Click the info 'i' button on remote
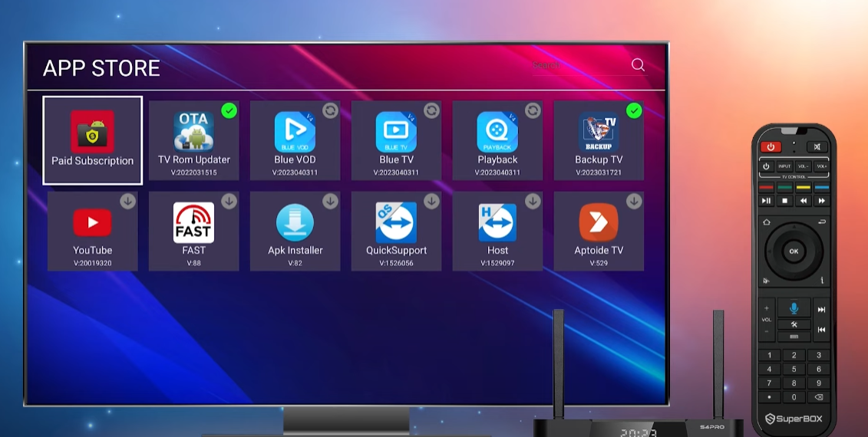This screenshot has width=868, height=437. coord(821,281)
